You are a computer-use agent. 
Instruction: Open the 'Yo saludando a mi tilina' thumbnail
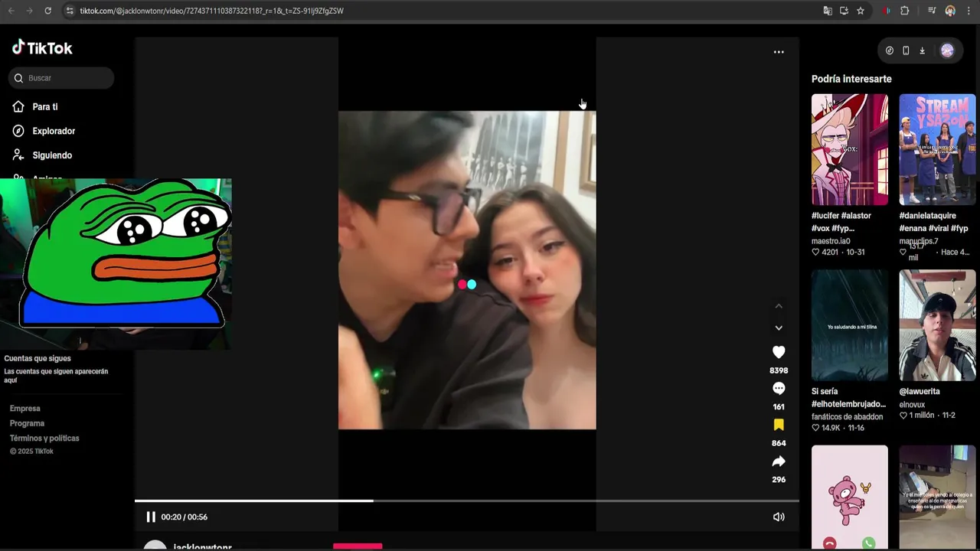tap(850, 325)
